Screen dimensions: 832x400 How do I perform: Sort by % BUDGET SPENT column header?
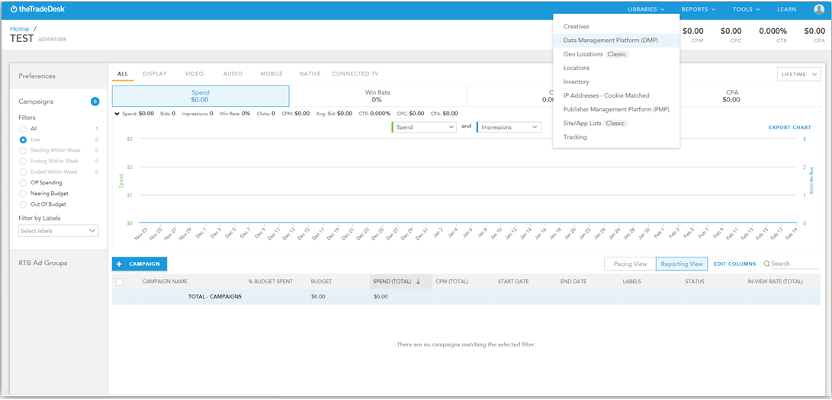point(271,282)
